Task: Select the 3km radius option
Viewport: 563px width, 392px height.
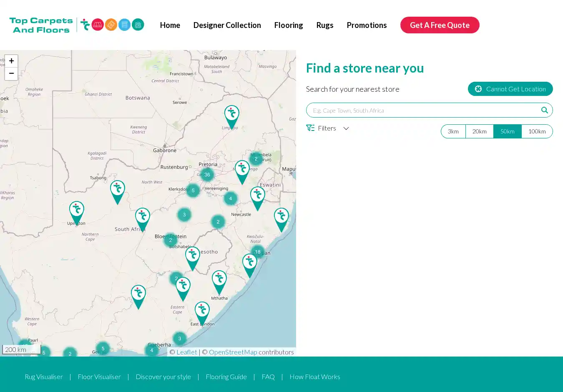Action: tap(453, 131)
